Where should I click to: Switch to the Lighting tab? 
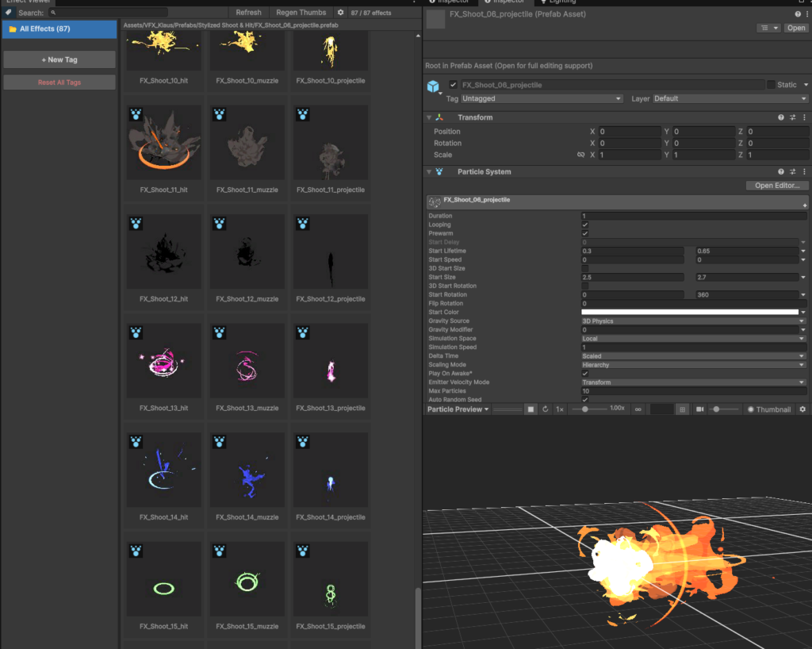pos(559,2)
